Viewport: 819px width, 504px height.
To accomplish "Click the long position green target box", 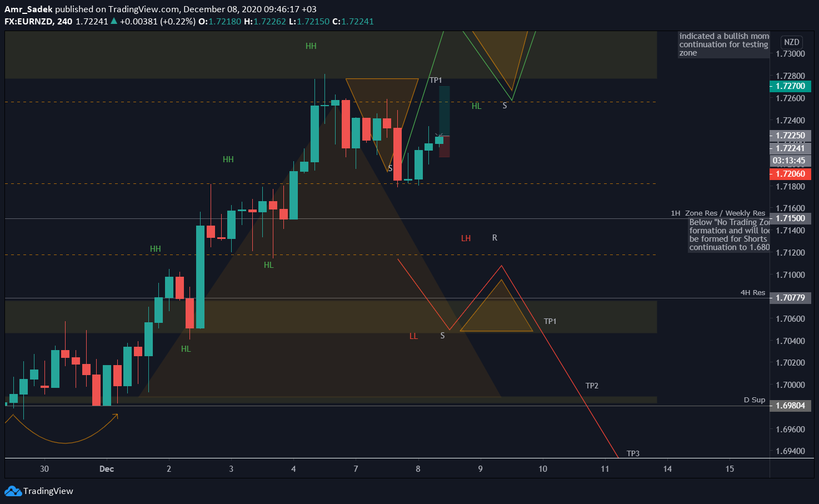I will pyautogui.click(x=445, y=111).
